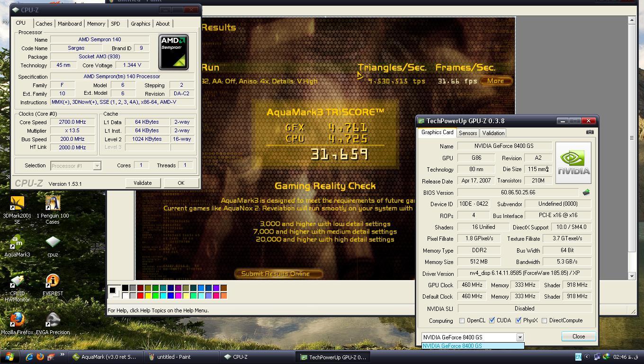Open CPU-Z Processor #1 selection dropdown
This screenshot has height=364, width=644.
pyautogui.click(x=97, y=165)
